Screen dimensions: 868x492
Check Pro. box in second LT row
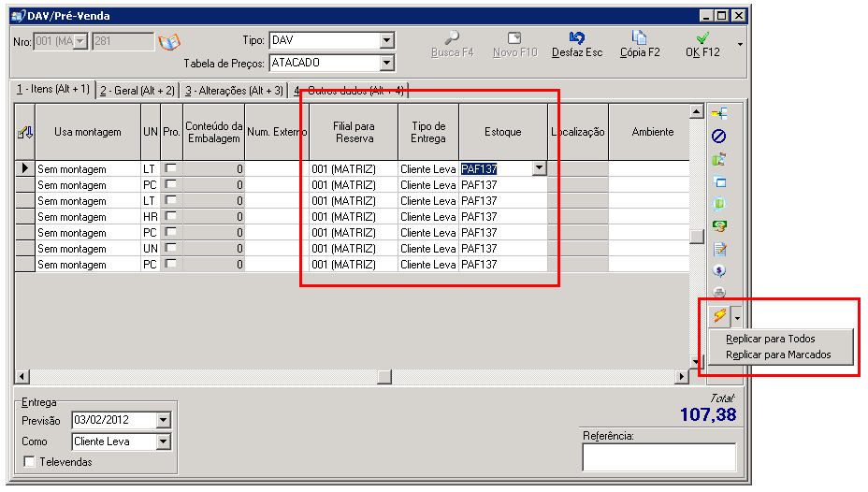171,200
